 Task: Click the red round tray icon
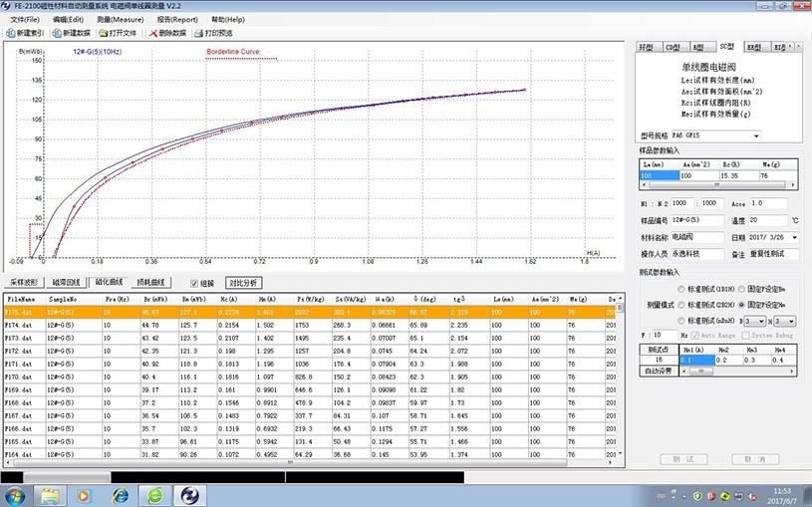click(x=712, y=496)
